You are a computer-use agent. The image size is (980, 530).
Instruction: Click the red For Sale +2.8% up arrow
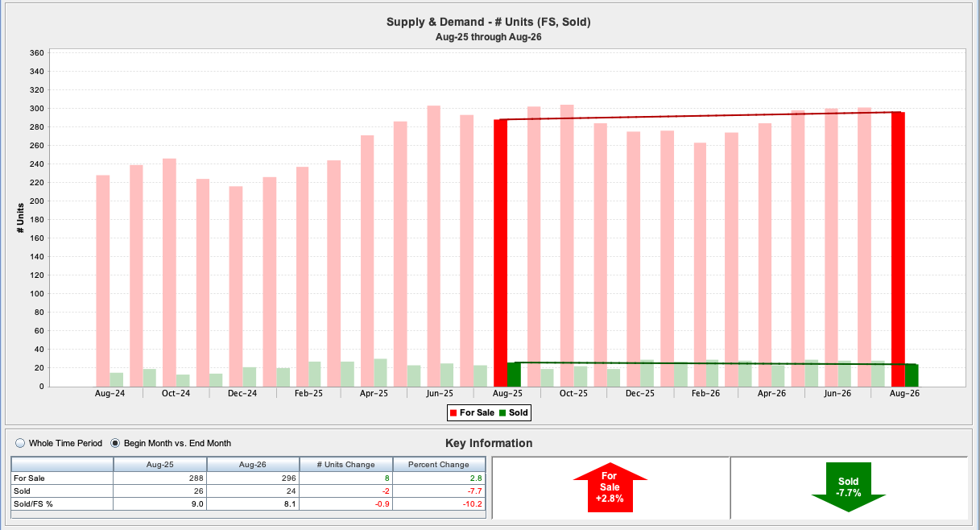tap(610, 487)
